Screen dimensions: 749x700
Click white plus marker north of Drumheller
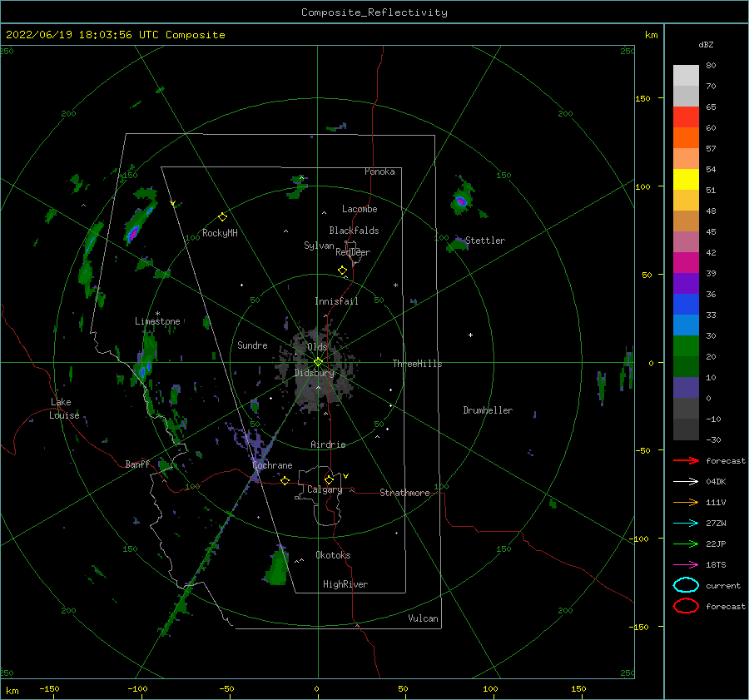(470, 335)
